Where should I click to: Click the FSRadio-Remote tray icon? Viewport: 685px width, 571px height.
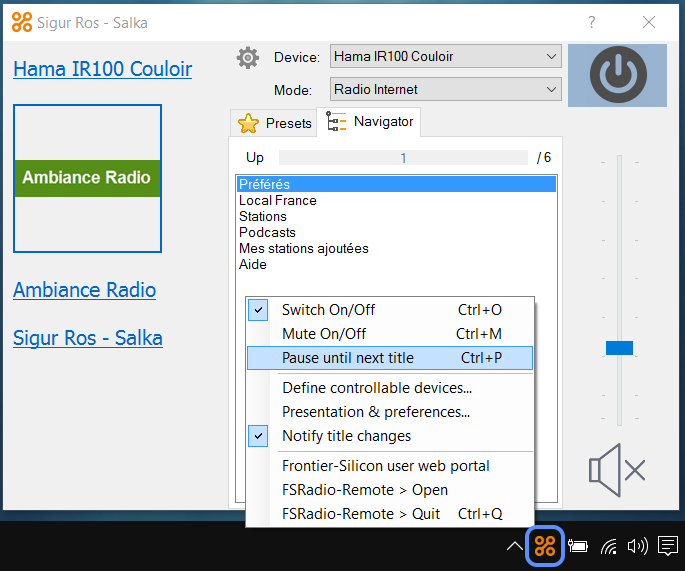(x=545, y=546)
